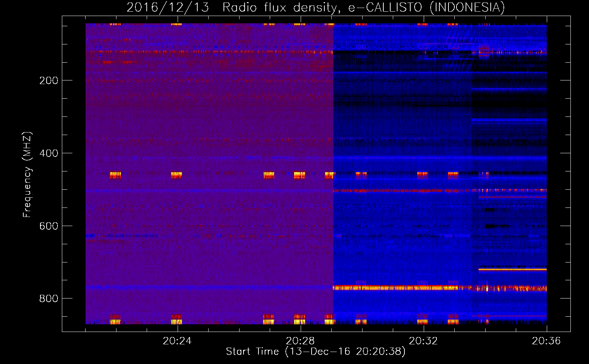Click the 400 frequency tick label

tap(48, 153)
